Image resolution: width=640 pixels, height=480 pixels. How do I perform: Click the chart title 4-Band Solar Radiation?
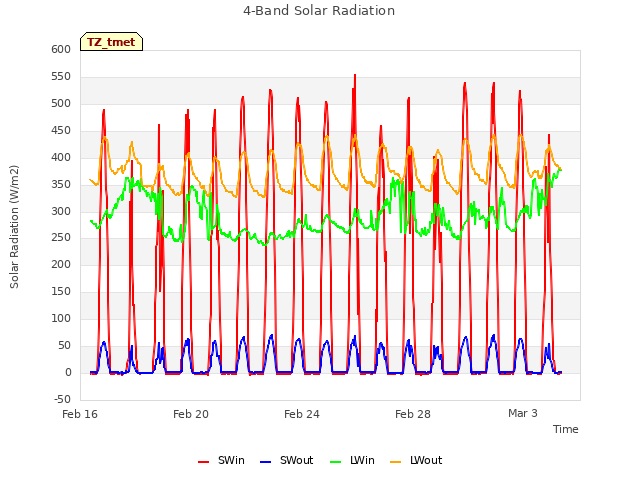[319, 11]
